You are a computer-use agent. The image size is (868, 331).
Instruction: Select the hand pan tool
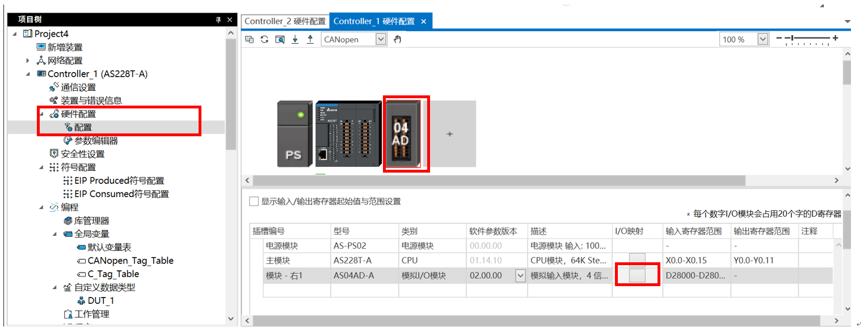(x=397, y=39)
